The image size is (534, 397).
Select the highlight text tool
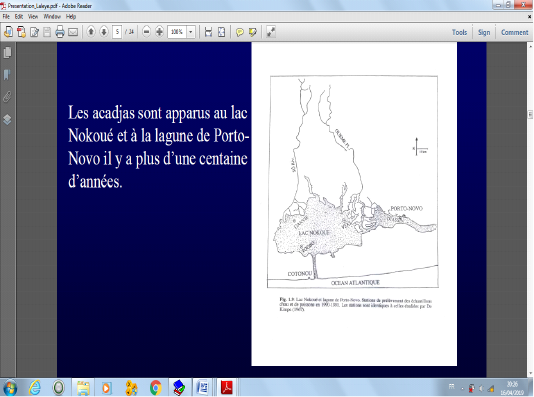pyautogui.click(x=253, y=32)
